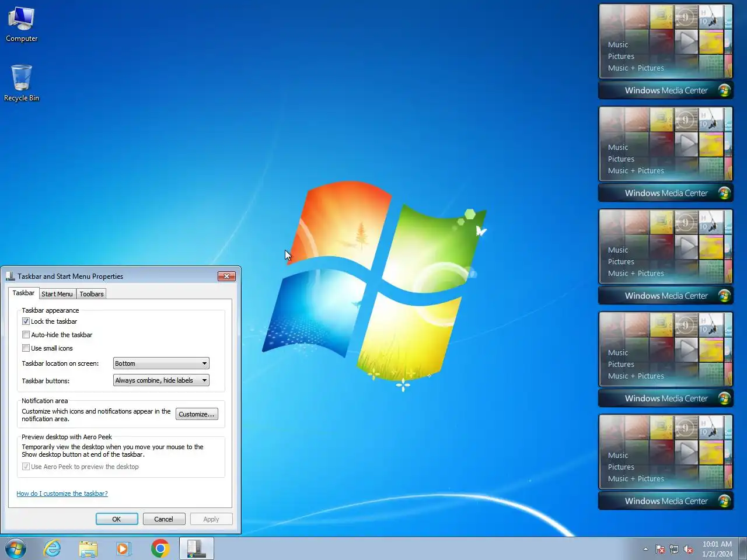Enable Auto-hide the taskbar
747x560 pixels.
coord(26,335)
